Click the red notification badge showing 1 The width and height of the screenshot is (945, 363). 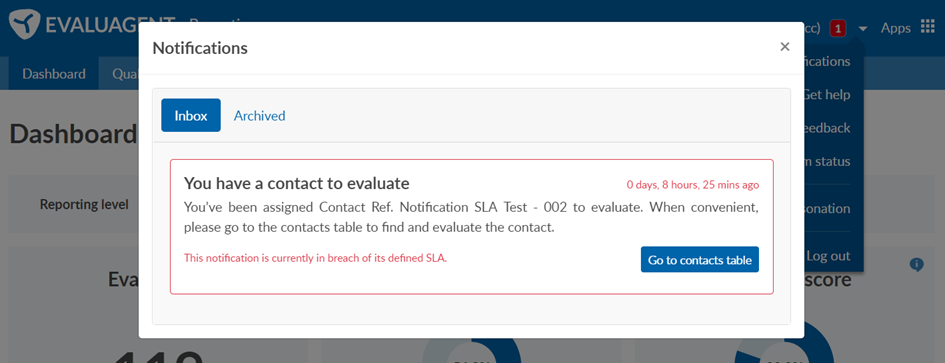tap(838, 28)
